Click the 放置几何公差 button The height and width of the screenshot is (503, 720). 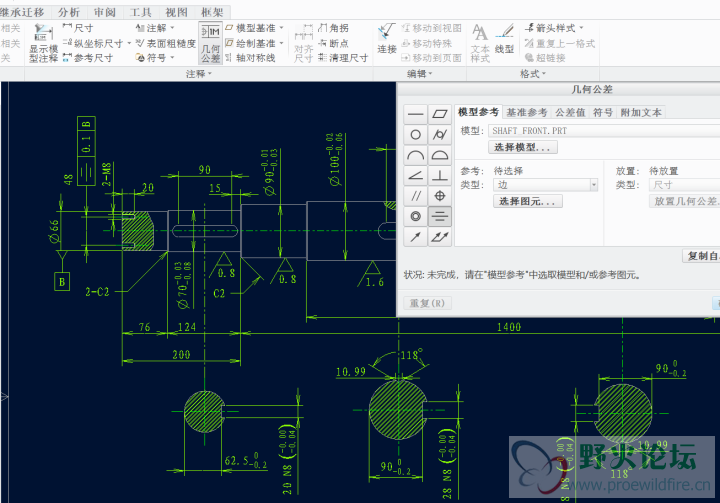pos(685,201)
